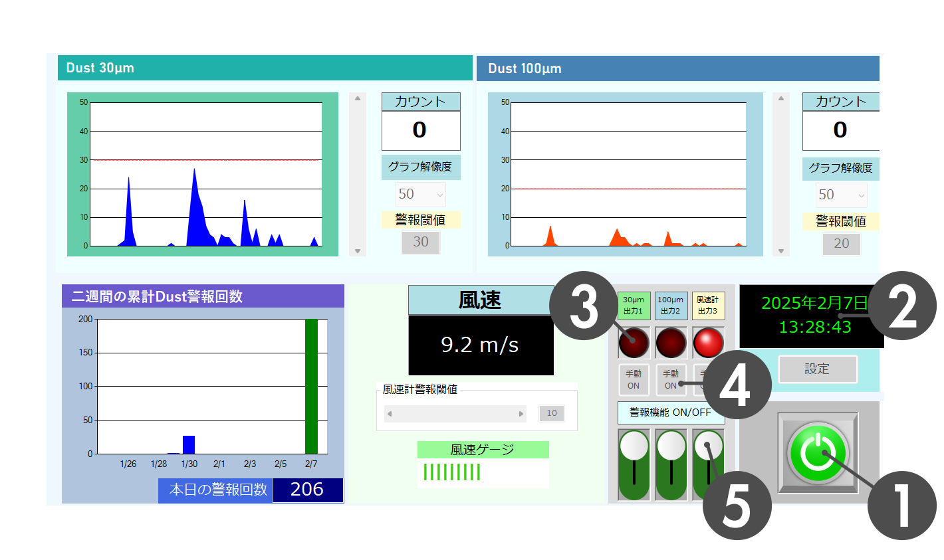Toggle the first alarm function switch
The height and width of the screenshot is (560, 944).
pyautogui.click(x=634, y=464)
